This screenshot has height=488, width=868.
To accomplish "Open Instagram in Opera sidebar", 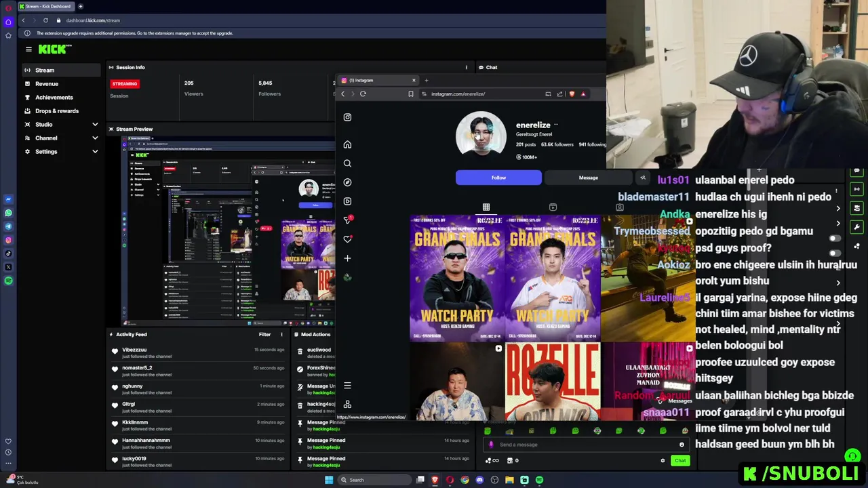I will [8, 240].
